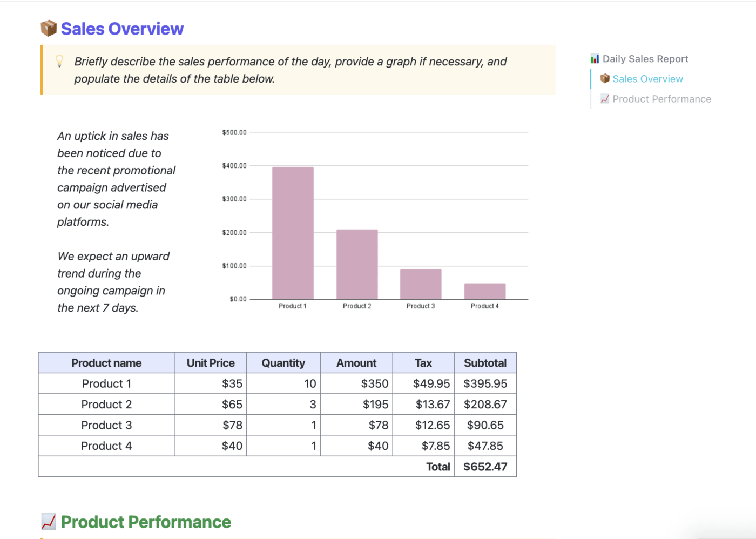Viewport: 756px width, 539px height.
Task: Click the Total value $652.47 cell
Action: 485,467
